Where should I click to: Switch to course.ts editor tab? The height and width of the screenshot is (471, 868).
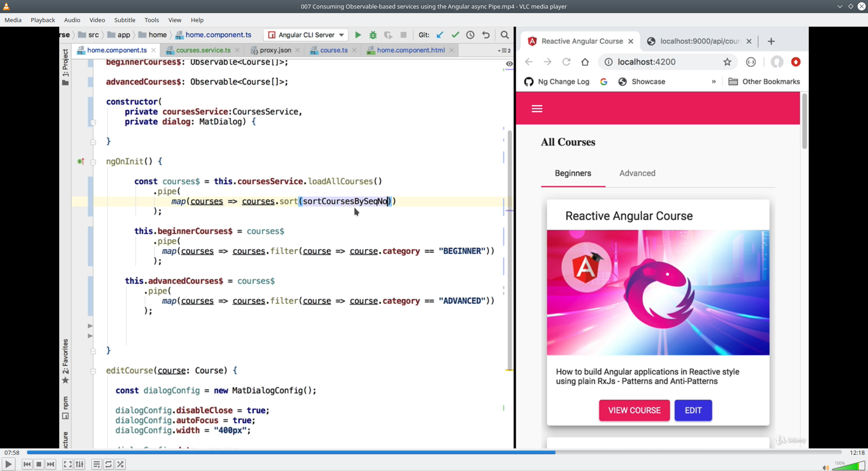334,50
